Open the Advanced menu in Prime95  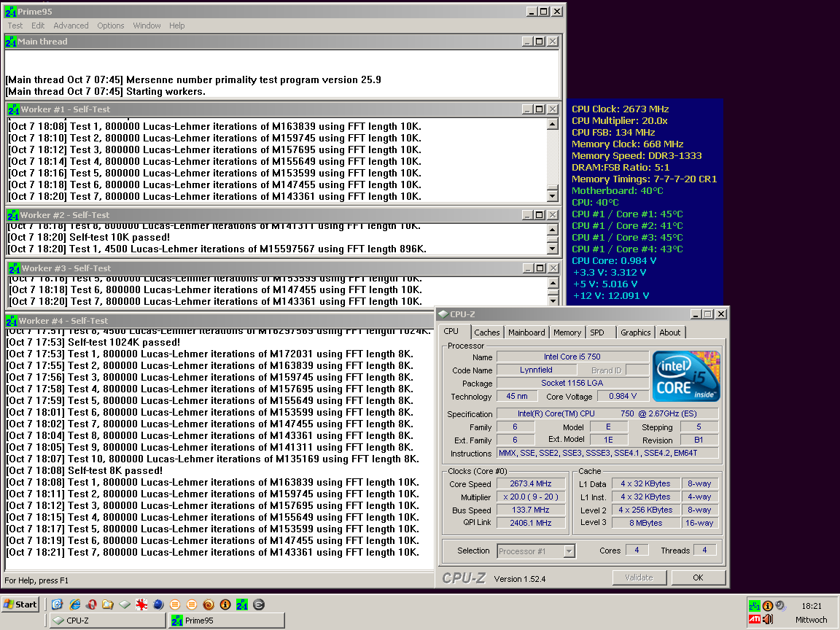coord(71,26)
